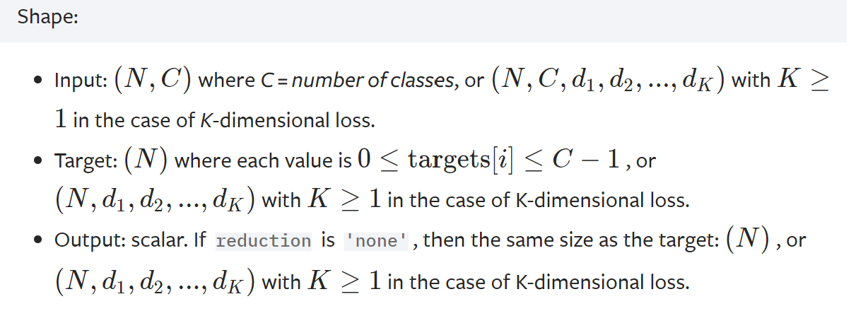Click the "Shape:" section heading
Image resolution: width=868 pixels, height=311 pixels.
48,17
